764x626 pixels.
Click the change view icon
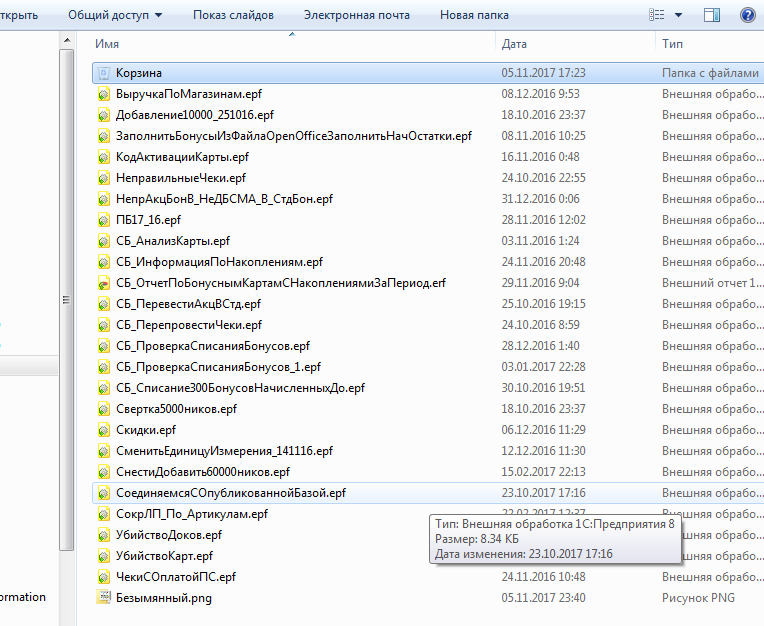pyautogui.click(x=657, y=15)
